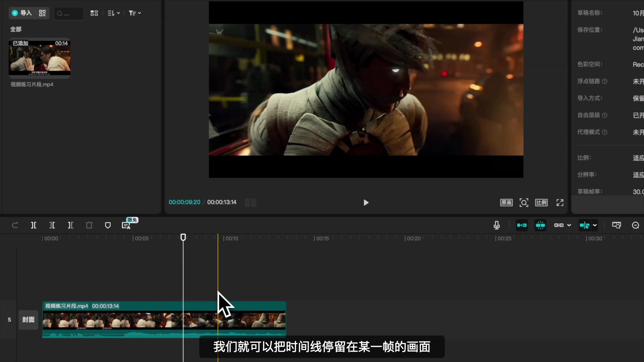Screen dimensions: 644x362
Task: Open the media sort dropdown
Action: pyautogui.click(x=114, y=13)
